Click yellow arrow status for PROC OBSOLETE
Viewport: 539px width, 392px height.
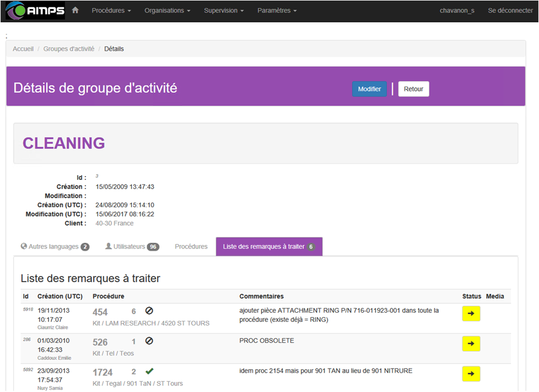click(471, 344)
